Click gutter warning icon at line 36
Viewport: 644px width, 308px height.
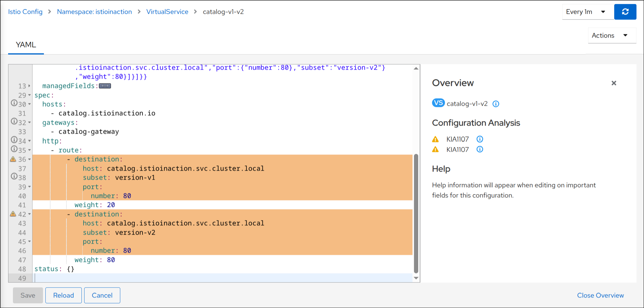13,159
